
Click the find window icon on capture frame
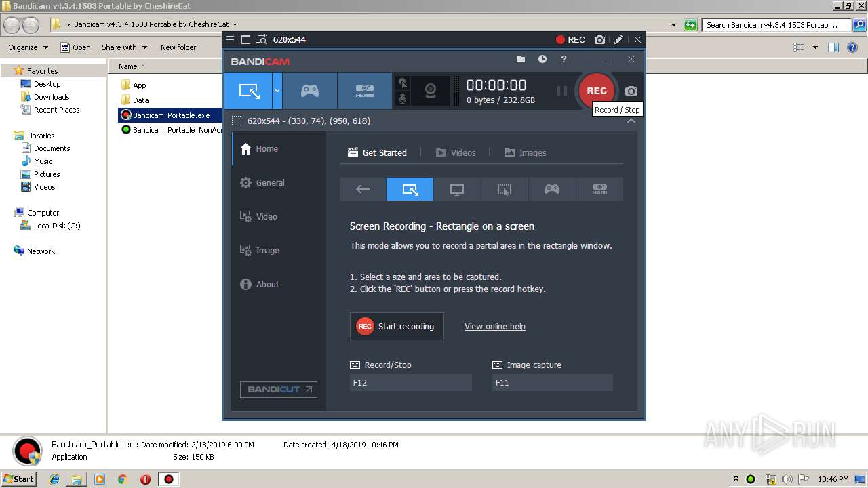tap(262, 40)
